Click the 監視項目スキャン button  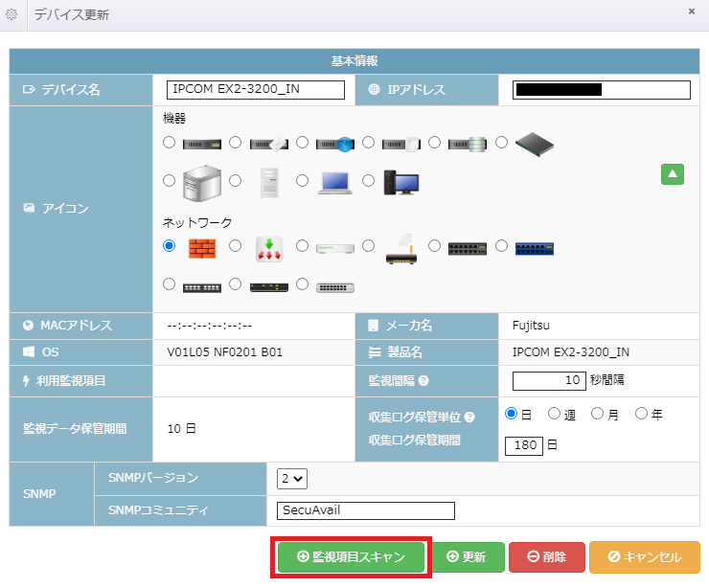[x=352, y=557]
